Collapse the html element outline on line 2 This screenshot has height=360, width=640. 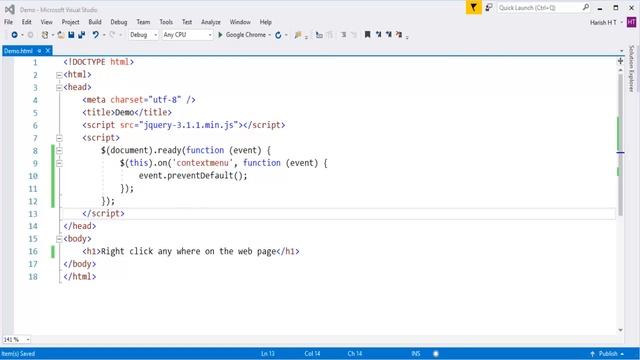(x=59, y=75)
